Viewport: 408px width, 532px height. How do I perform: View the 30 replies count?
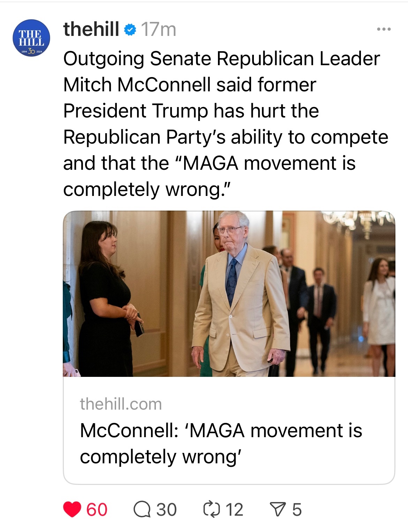(166, 509)
